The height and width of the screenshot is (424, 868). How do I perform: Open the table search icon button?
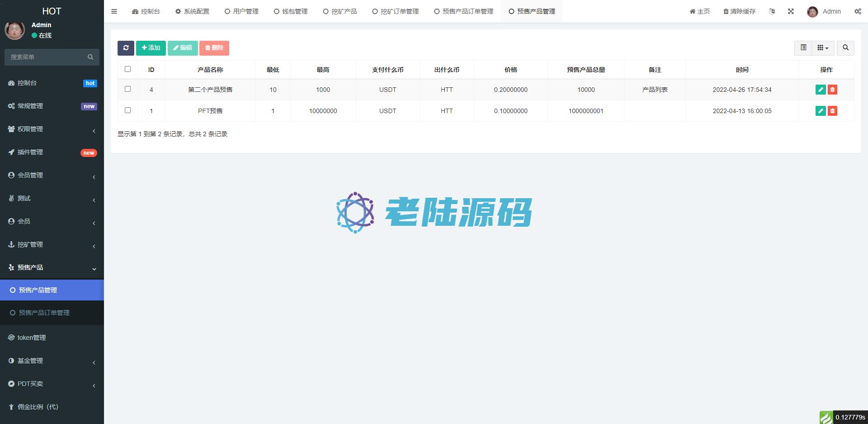[x=845, y=48]
